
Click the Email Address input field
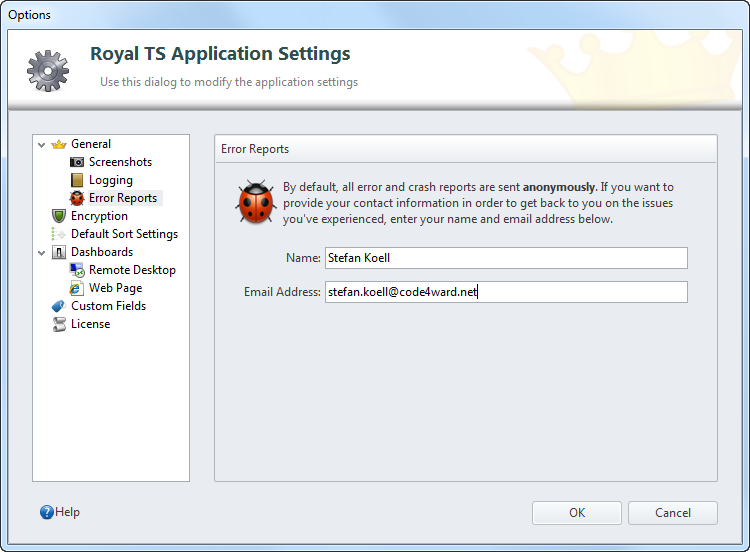click(507, 292)
